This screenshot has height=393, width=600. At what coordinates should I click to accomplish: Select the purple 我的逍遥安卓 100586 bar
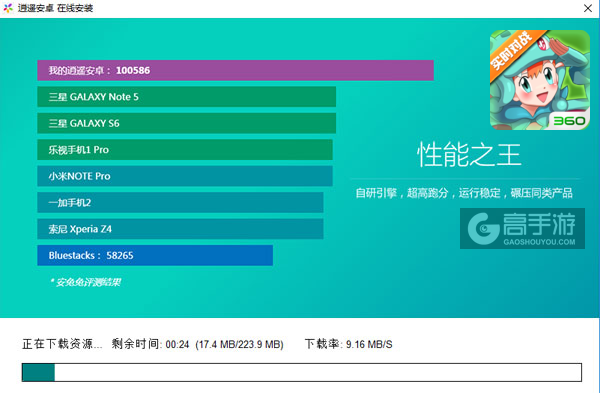tap(235, 70)
